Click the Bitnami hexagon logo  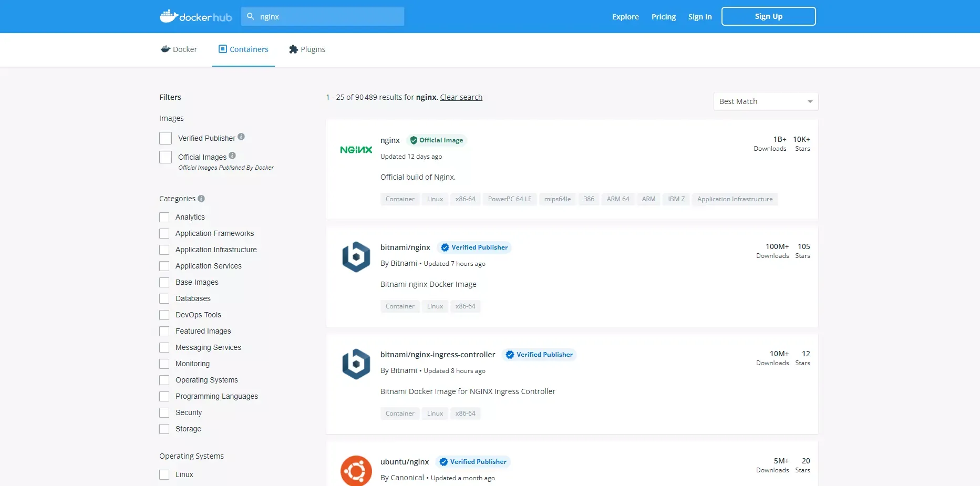356,257
